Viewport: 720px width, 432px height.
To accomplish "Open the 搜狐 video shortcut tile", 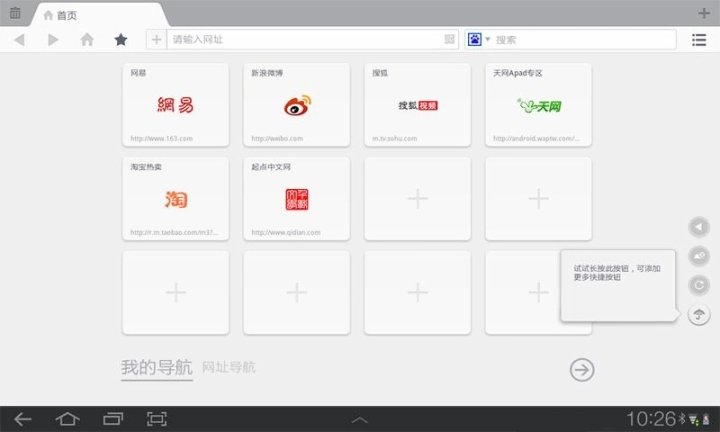I will coord(417,105).
